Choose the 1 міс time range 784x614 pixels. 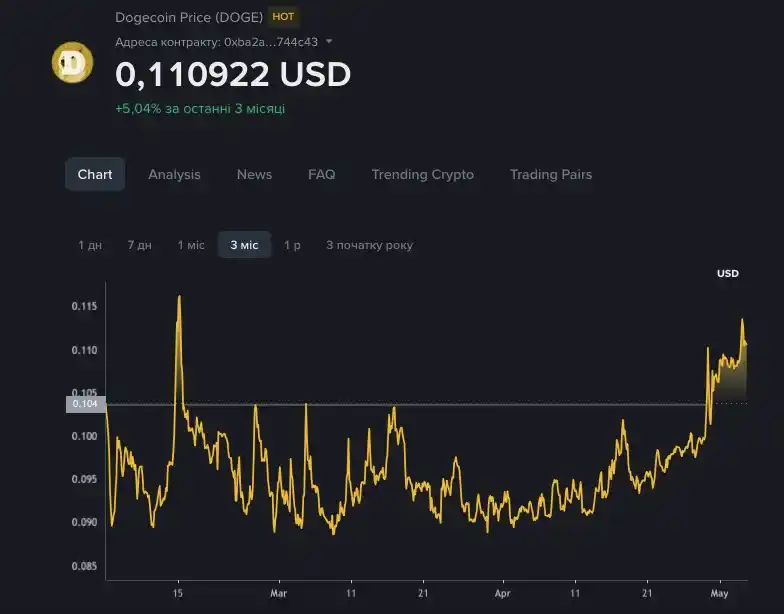coord(191,245)
